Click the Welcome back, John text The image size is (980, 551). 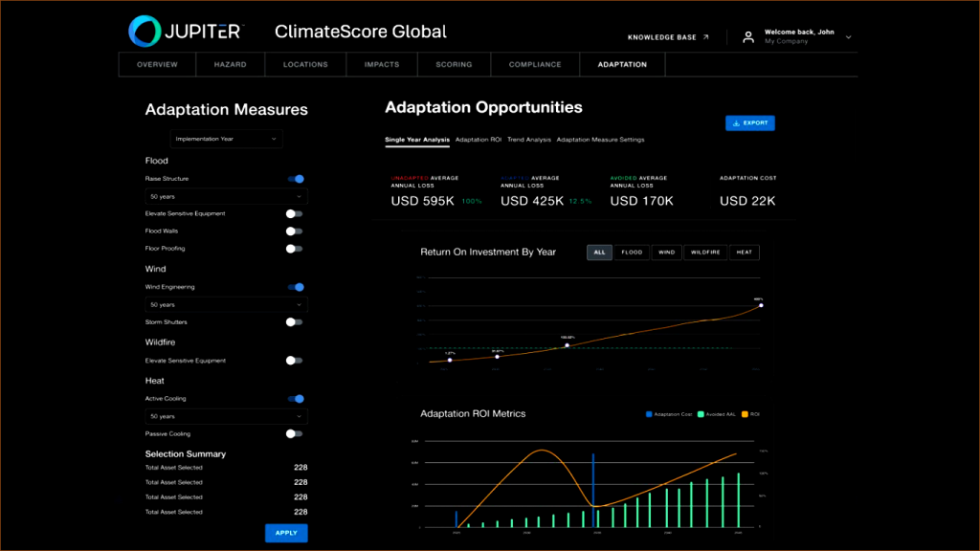[x=799, y=32]
